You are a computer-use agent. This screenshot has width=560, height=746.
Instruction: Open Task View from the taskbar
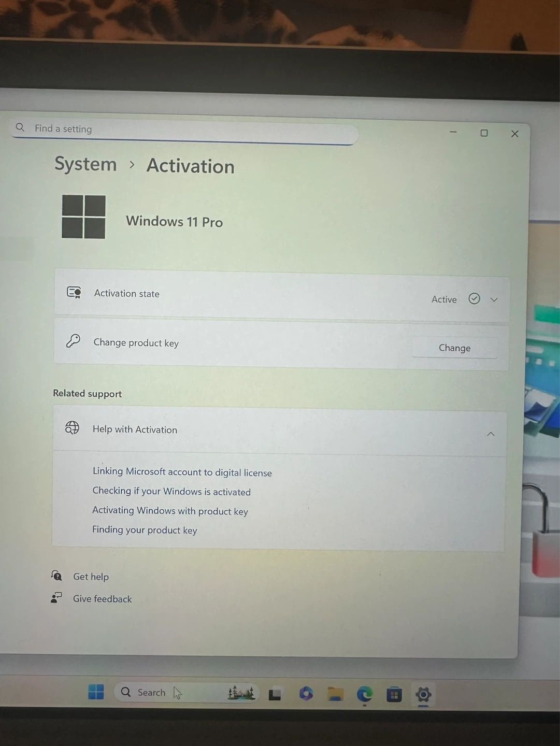[x=275, y=694]
